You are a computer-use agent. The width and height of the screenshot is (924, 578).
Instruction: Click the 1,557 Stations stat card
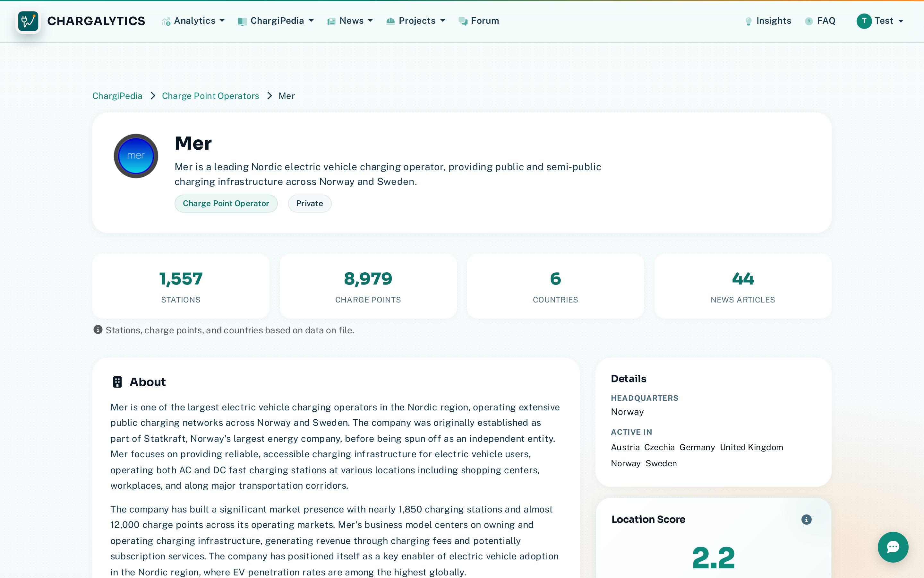click(181, 286)
